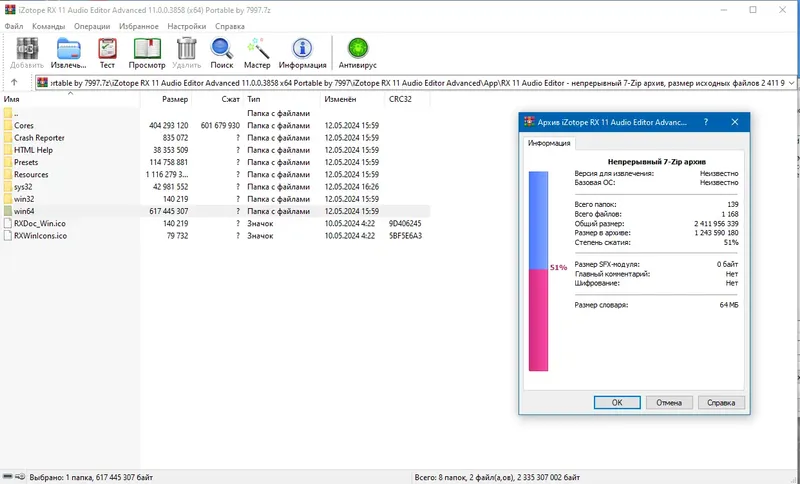Select the RXWinIcons.ico file name

tap(40, 236)
